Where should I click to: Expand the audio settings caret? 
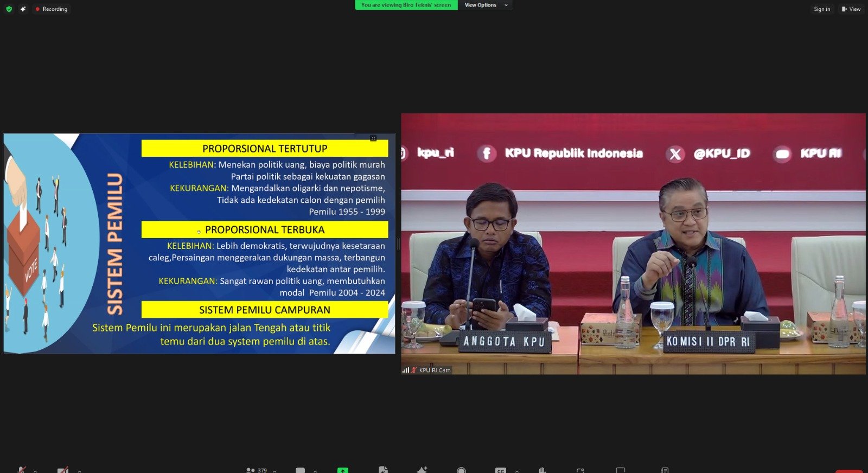(x=35, y=471)
